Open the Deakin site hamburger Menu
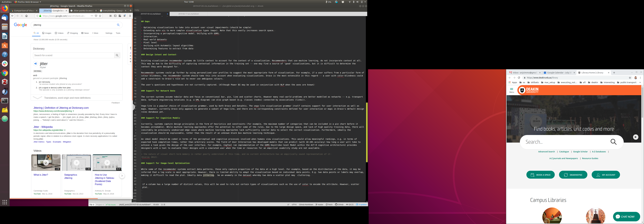644x224 pixels. [x=511, y=90]
